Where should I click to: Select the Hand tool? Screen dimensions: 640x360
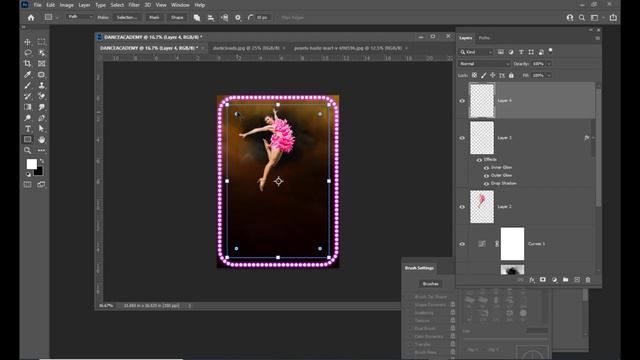tap(42, 140)
